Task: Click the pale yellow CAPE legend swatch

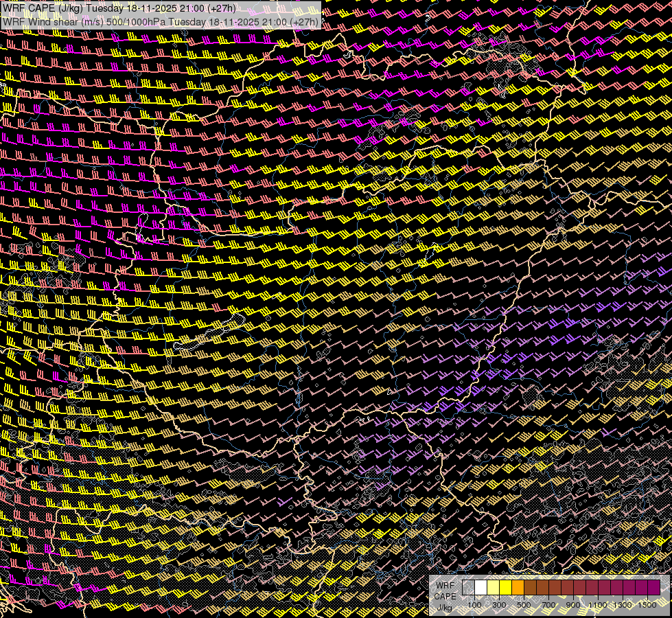Action: [x=494, y=587]
